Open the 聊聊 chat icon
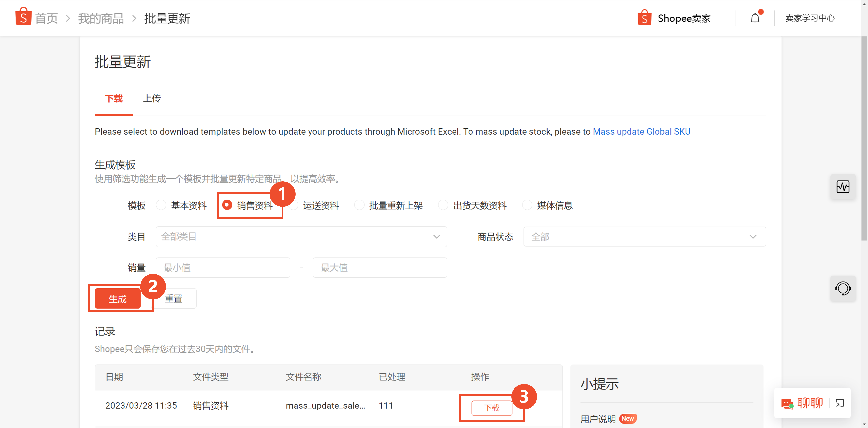868x428 pixels. tap(788, 403)
